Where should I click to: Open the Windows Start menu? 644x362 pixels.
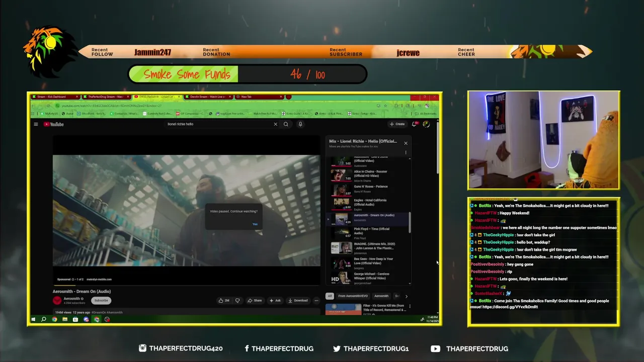tap(33, 319)
